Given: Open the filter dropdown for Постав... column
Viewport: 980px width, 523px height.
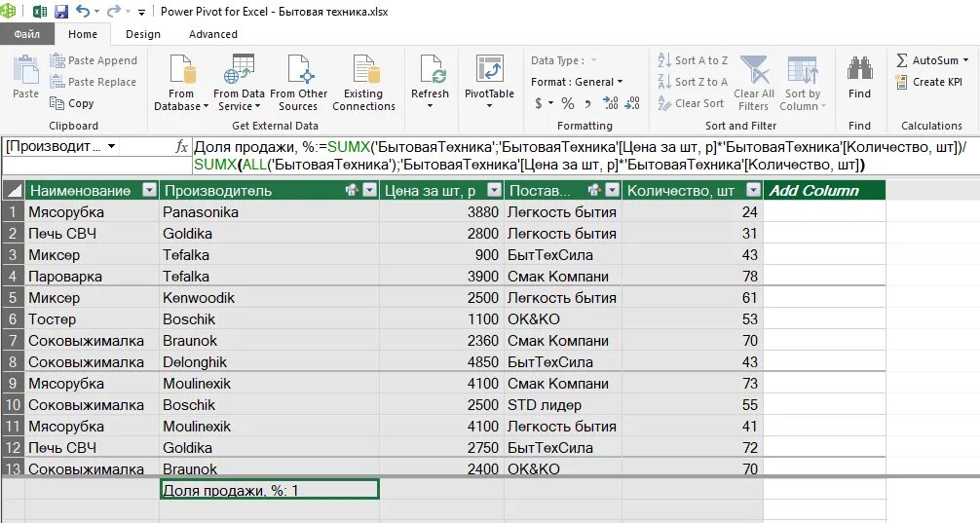Looking at the screenshot, I should coord(613,191).
